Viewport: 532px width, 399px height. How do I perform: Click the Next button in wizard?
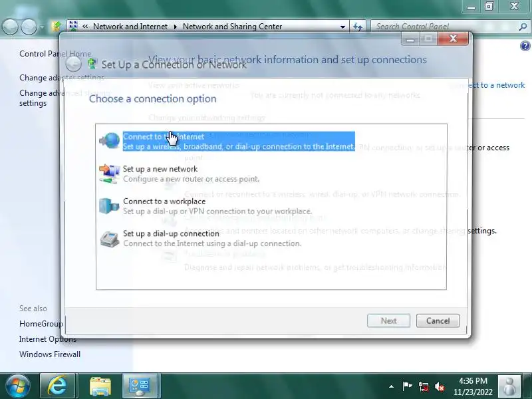[388, 321]
